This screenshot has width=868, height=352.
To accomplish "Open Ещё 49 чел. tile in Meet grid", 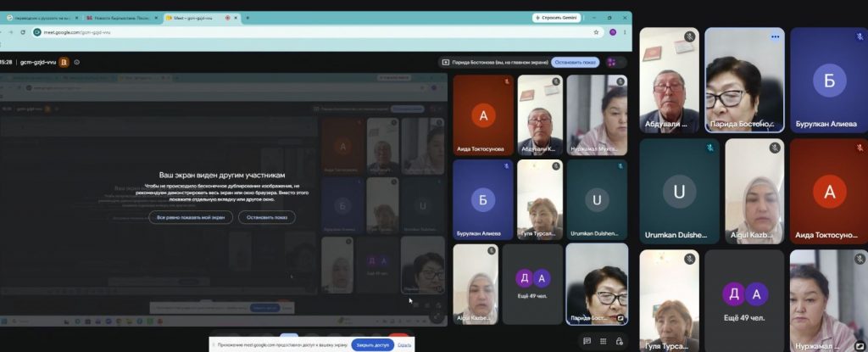I will click(x=532, y=284).
